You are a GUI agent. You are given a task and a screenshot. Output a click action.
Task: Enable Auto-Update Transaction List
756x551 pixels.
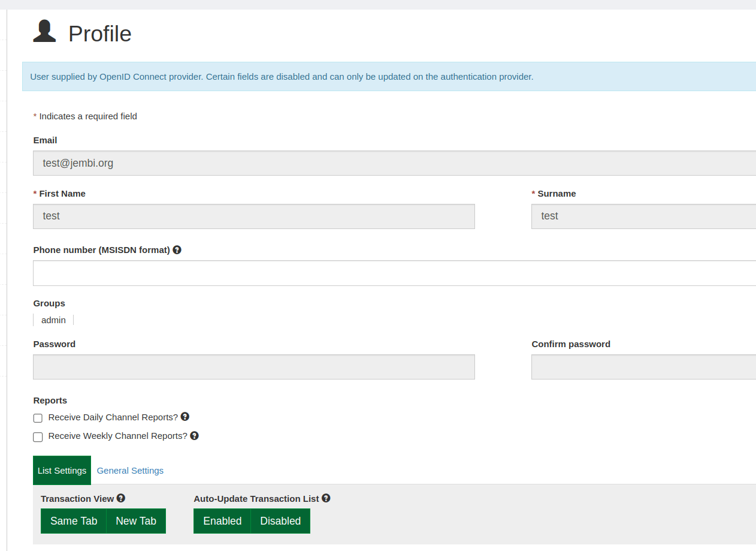(x=222, y=520)
